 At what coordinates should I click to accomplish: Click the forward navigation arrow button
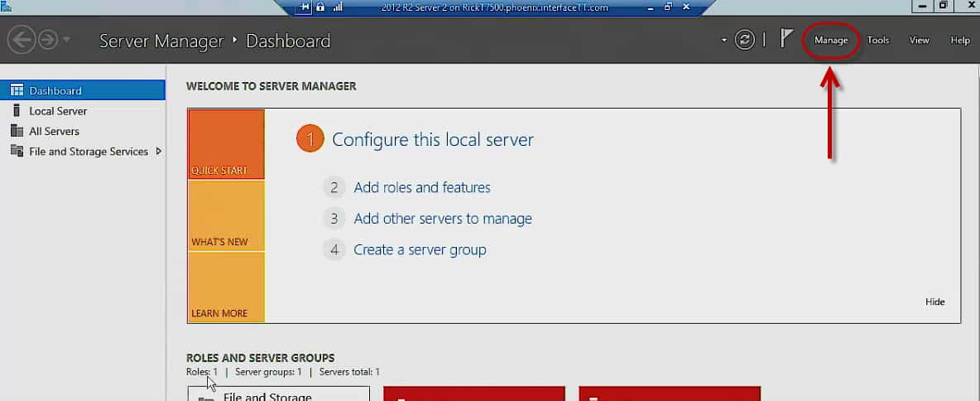(47, 40)
